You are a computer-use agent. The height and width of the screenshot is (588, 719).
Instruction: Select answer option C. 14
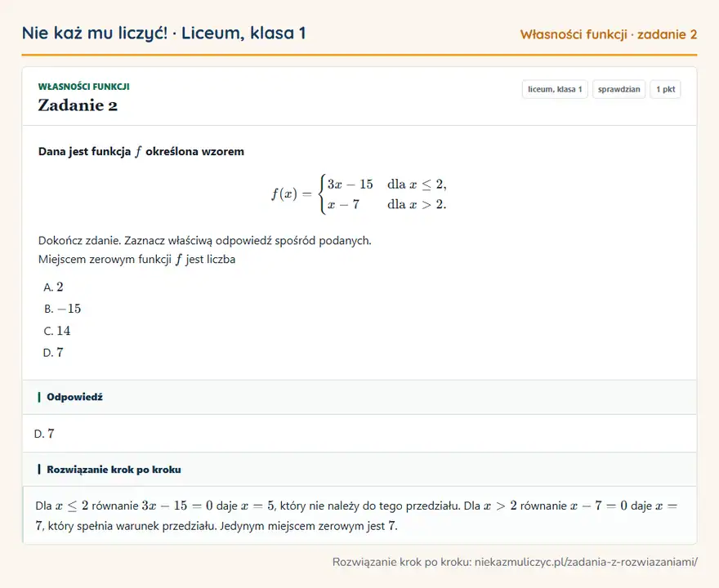57,331
